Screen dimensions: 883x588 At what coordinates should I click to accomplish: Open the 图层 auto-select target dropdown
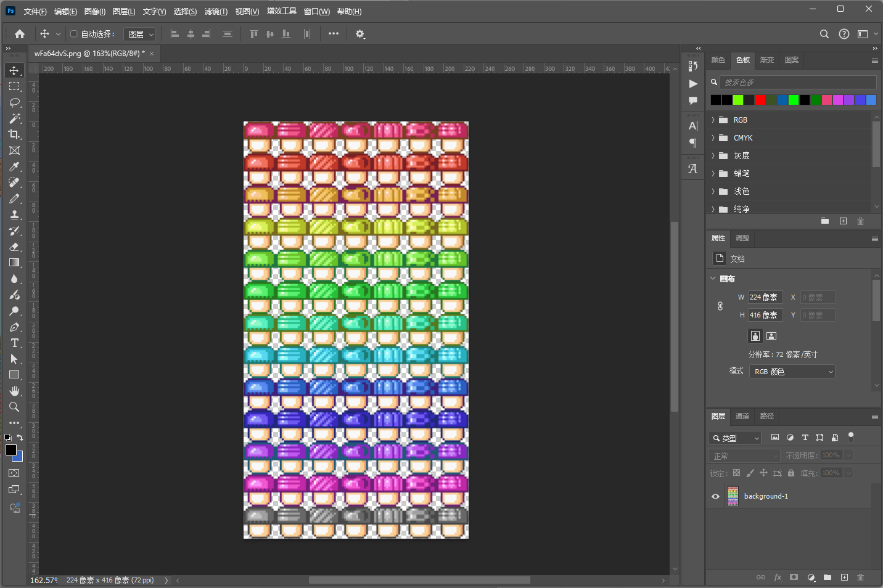click(x=140, y=35)
